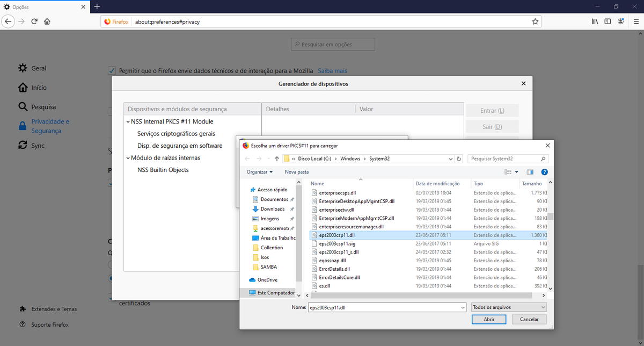644x346 pixels.
Task: Select Privacidade e Segurança in sidebar
Action: (50, 126)
